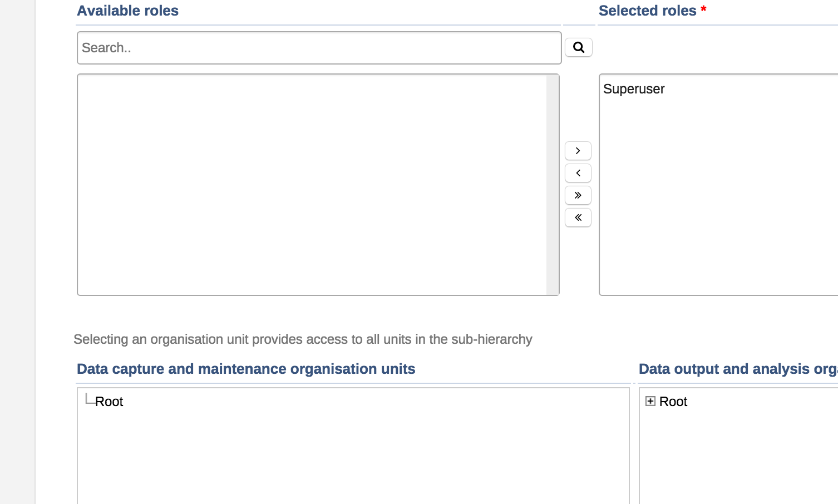Click the single left arrow remove button
838x504 pixels.
(578, 173)
